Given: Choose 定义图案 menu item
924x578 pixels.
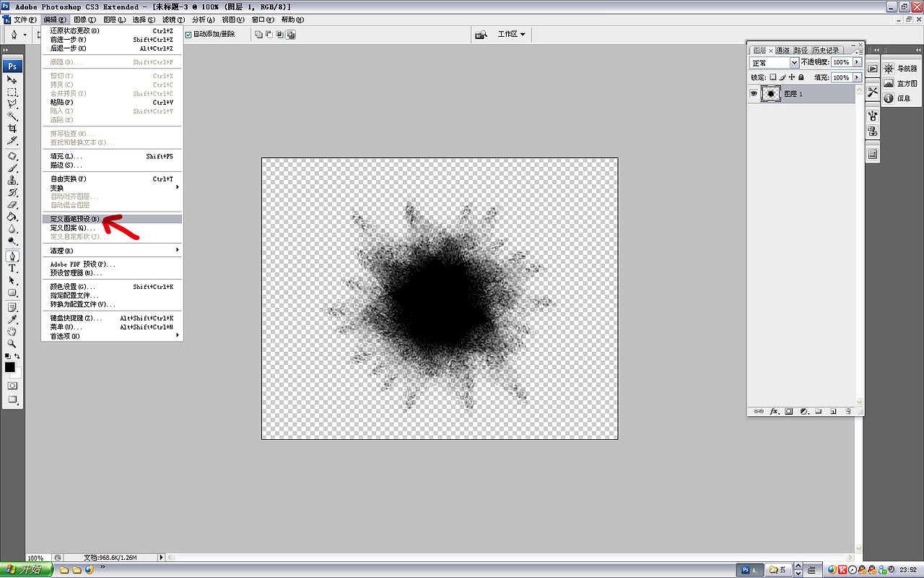Looking at the screenshot, I should [112, 228].
